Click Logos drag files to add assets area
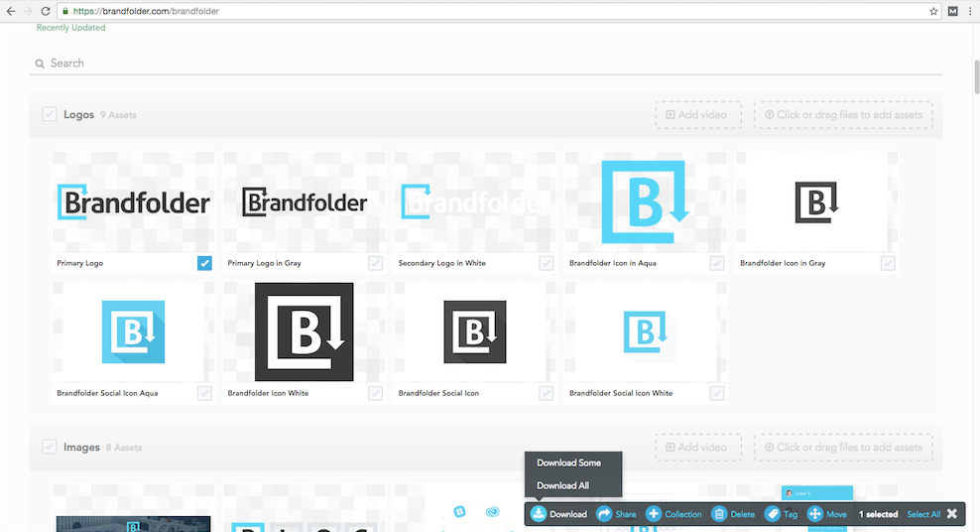This screenshot has width=980, height=532. coord(843,115)
